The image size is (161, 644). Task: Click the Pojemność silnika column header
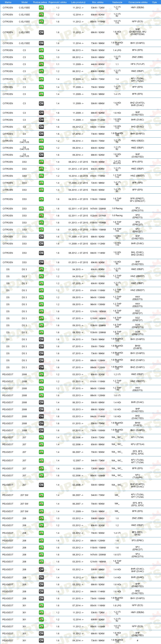point(57,2)
